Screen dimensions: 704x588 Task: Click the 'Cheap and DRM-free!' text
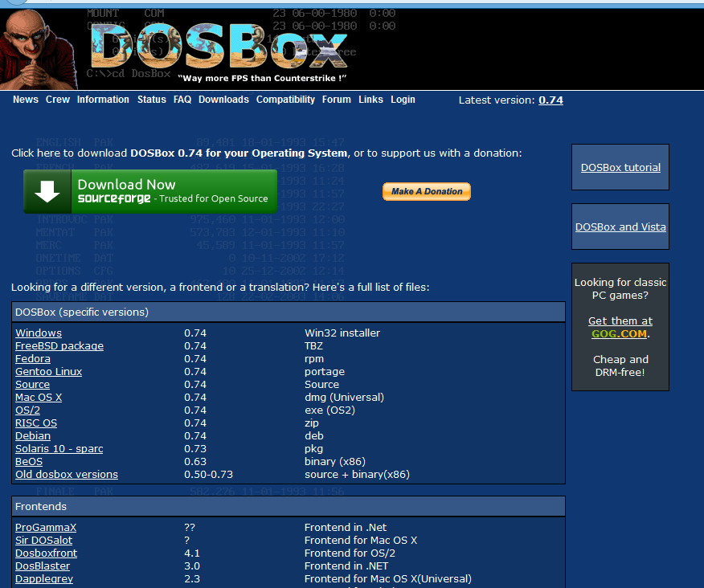tap(620, 365)
